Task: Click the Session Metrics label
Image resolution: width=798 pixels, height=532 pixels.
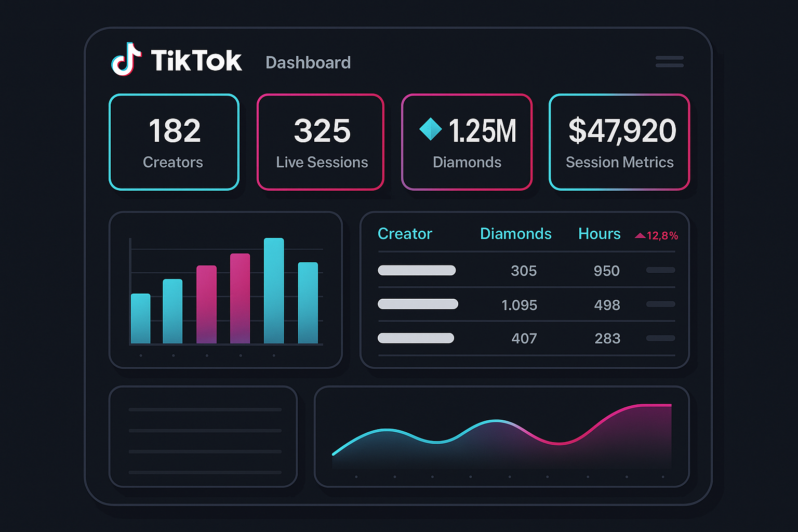Action: [620, 163]
